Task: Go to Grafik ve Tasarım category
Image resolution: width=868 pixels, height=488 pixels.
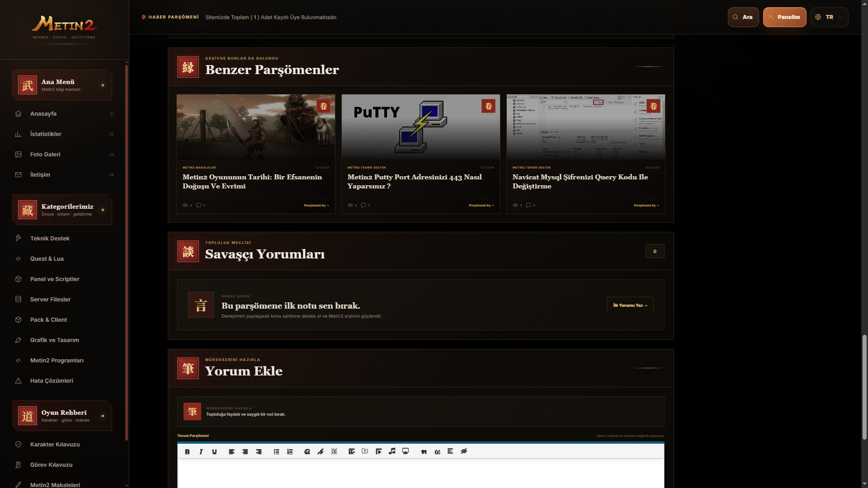Action: pos(64,340)
